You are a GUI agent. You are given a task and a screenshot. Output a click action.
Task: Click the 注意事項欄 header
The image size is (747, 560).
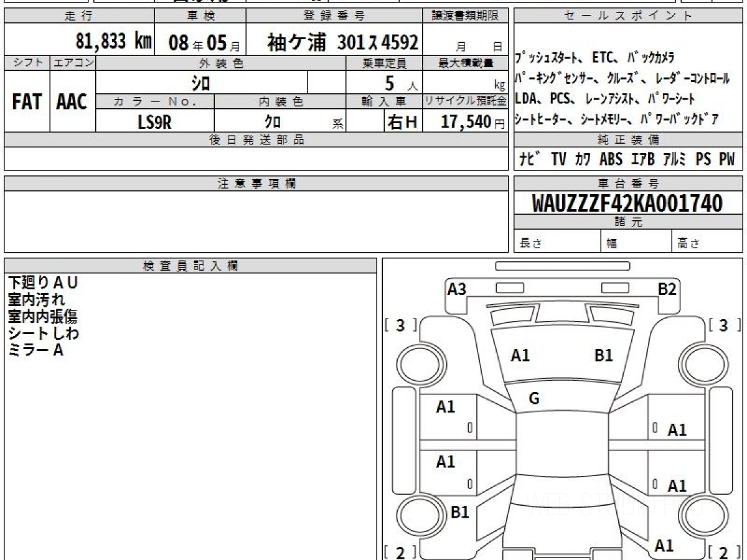tap(256, 184)
